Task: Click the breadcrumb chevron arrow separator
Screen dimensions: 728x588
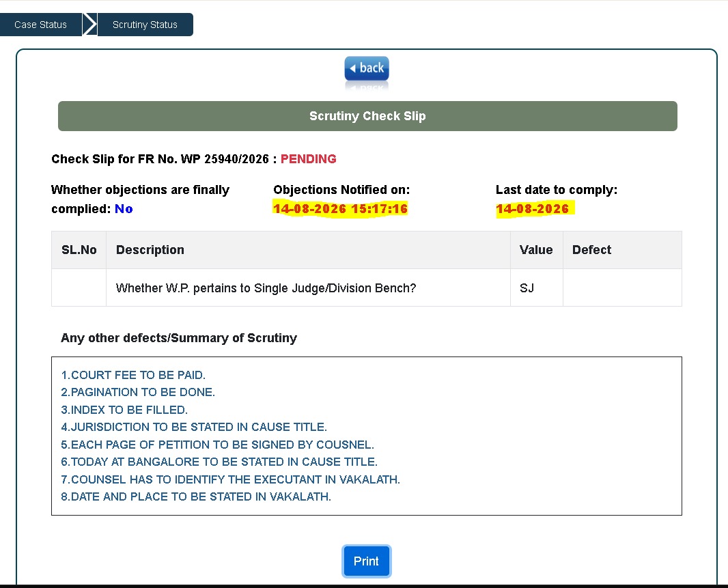Action: click(89, 25)
